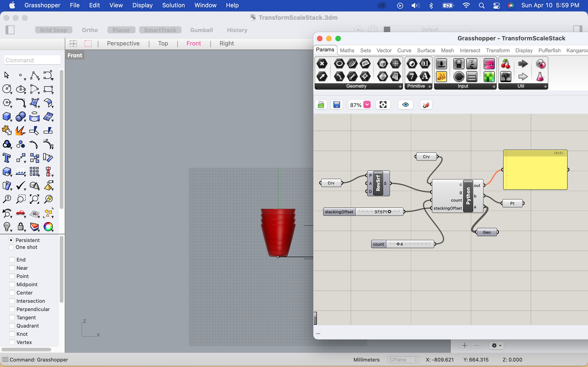The height and width of the screenshot is (367, 588).
Task: Click the zoom extents canvas icon
Action: click(383, 105)
